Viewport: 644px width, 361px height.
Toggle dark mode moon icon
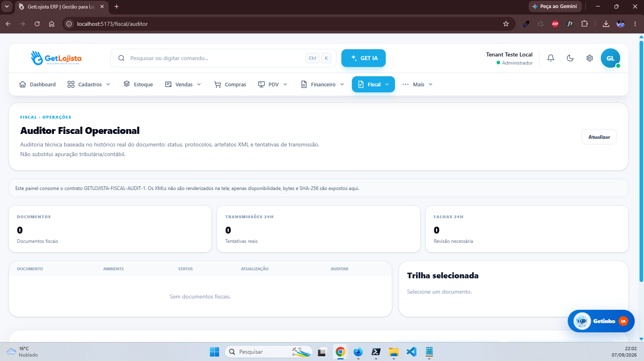coord(570,58)
